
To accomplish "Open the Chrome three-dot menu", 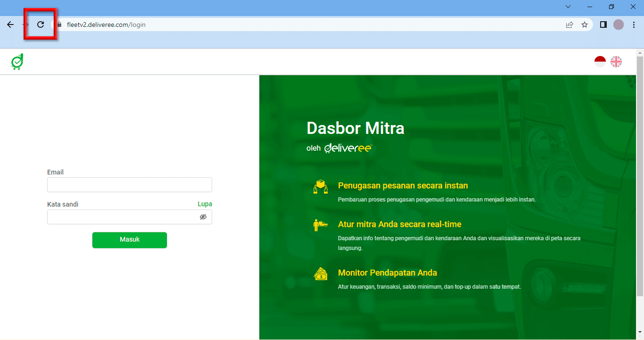I will click(634, 25).
